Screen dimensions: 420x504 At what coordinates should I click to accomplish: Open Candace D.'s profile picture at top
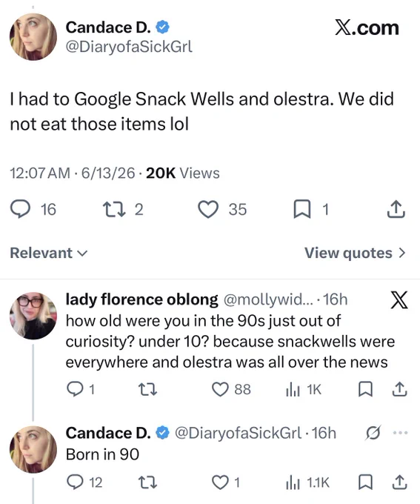click(x=33, y=37)
